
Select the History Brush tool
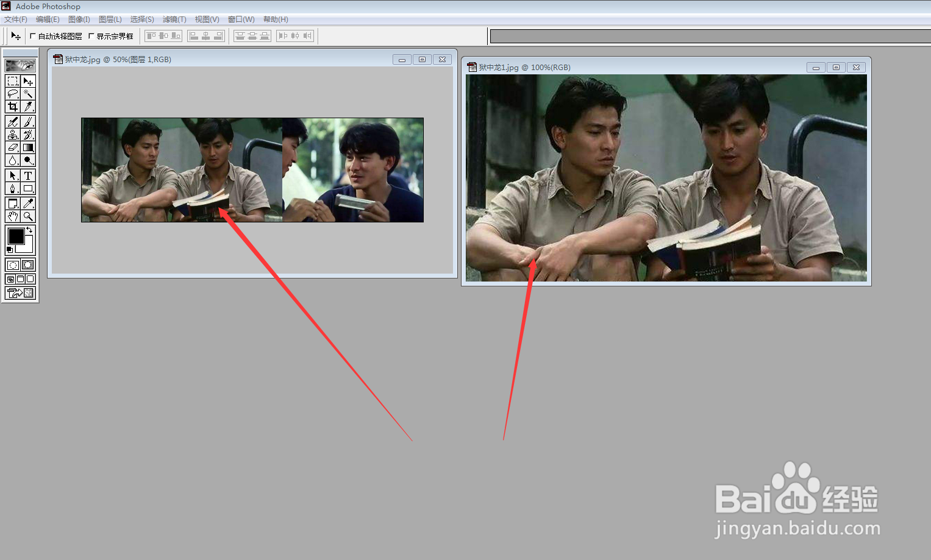point(28,135)
